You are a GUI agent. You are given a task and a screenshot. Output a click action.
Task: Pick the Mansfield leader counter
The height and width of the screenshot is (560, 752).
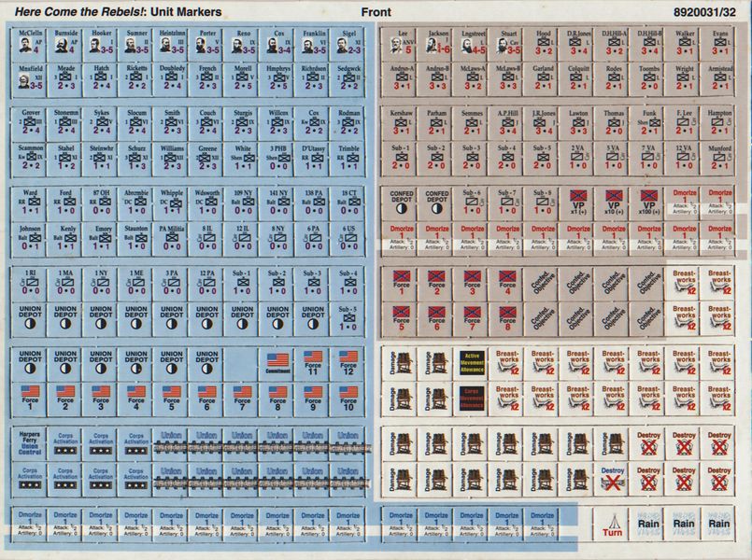[x=30, y=79]
